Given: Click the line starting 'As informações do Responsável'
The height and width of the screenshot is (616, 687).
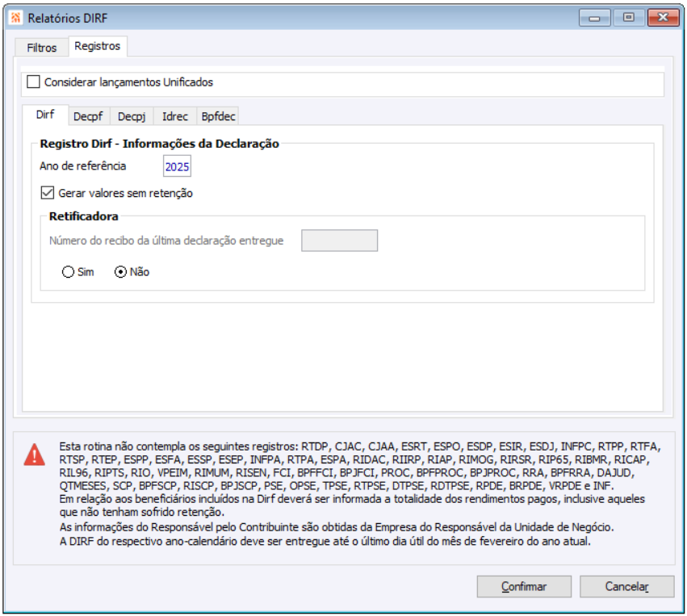Looking at the screenshot, I should [337, 527].
